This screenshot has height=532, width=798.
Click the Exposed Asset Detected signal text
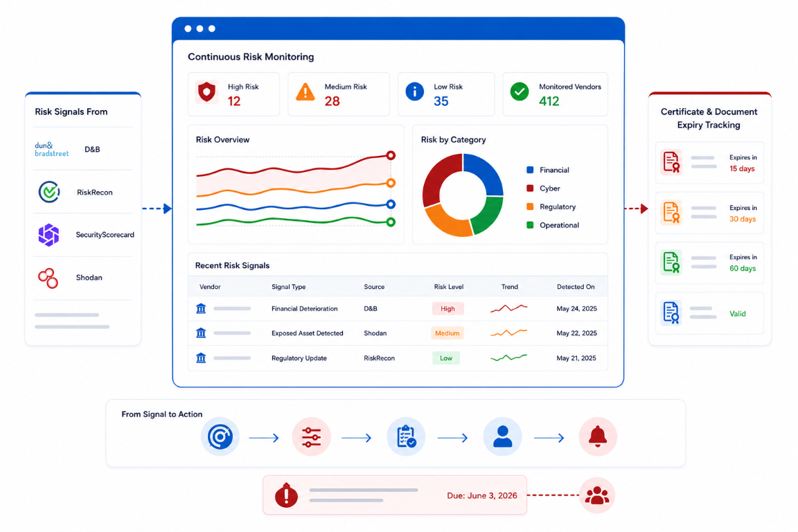pyautogui.click(x=308, y=333)
